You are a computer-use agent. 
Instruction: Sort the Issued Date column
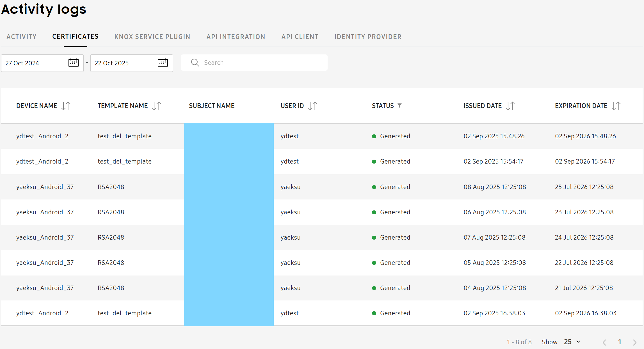coord(511,106)
